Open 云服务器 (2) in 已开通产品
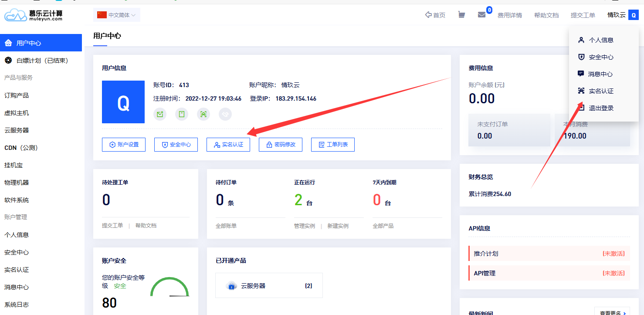Image resolution: width=644 pixels, height=315 pixels. point(269,285)
